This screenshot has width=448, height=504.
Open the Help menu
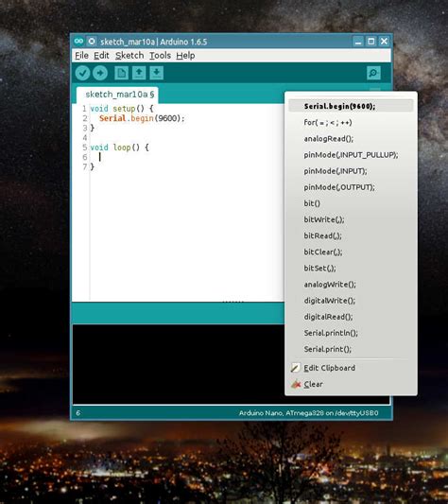click(185, 56)
